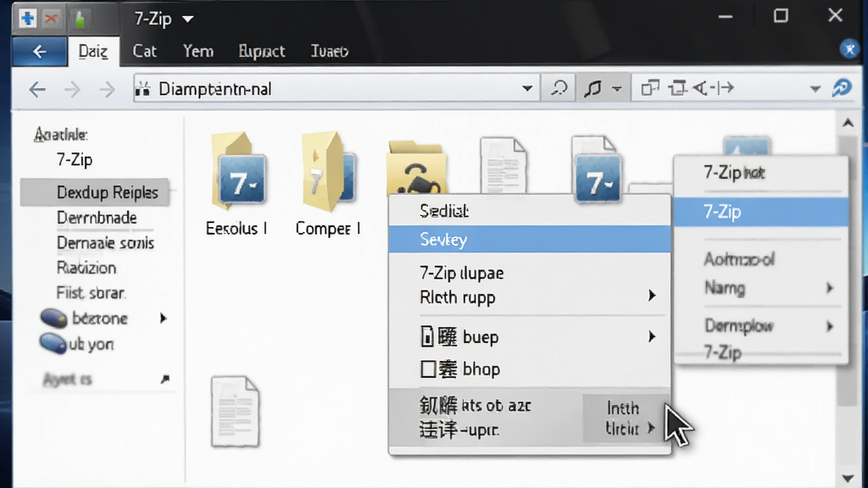Viewport: 868px width, 488px height.
Task: Switch to the Daiz tab
Action: (x=93, y=52)
